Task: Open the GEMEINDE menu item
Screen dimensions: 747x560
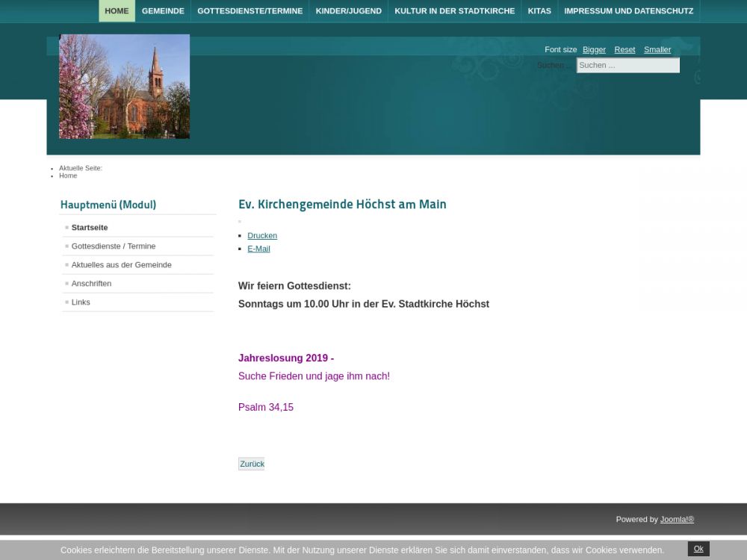Action: click(x=163, y=11)
